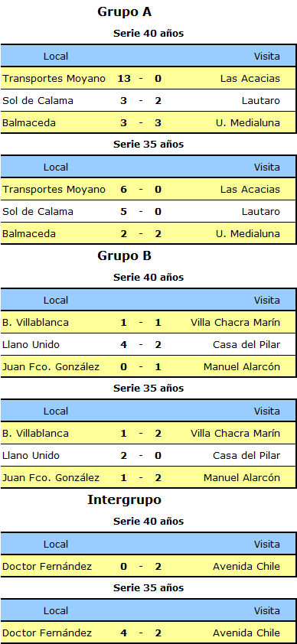Select Llano Unido 4 - 2 score
The width and height of the screenshot is (297, 644).
141,345
